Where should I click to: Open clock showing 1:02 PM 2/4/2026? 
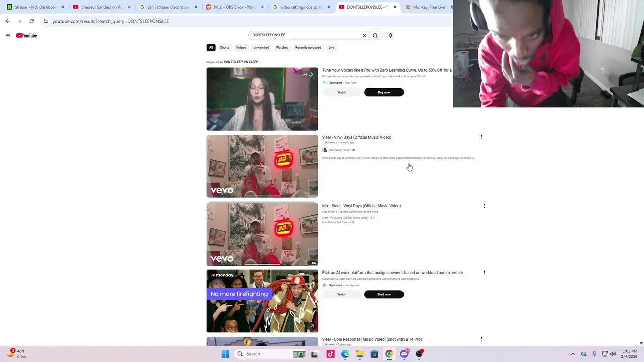tap(629, 354)
